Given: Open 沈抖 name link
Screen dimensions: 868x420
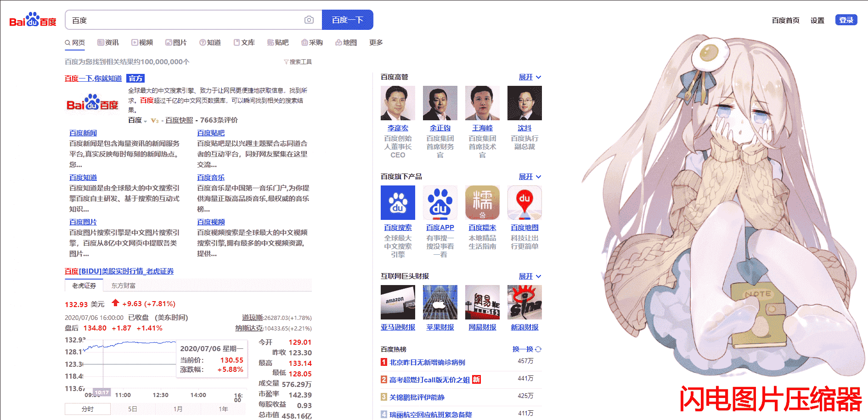Looking at the screenshot, I should pyautogui.click(x=524, y=128).
